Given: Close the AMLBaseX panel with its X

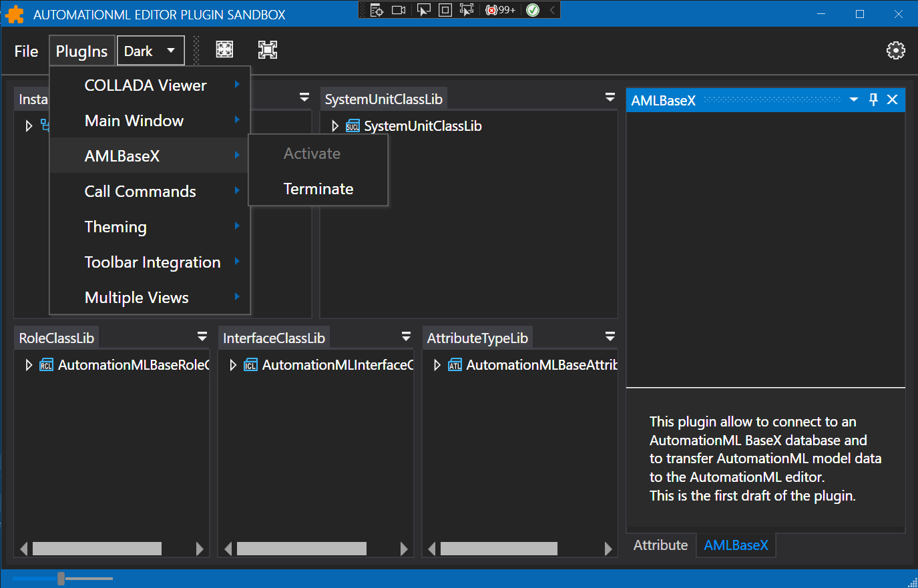Looking at the screenshot, I should pos(892,99).
